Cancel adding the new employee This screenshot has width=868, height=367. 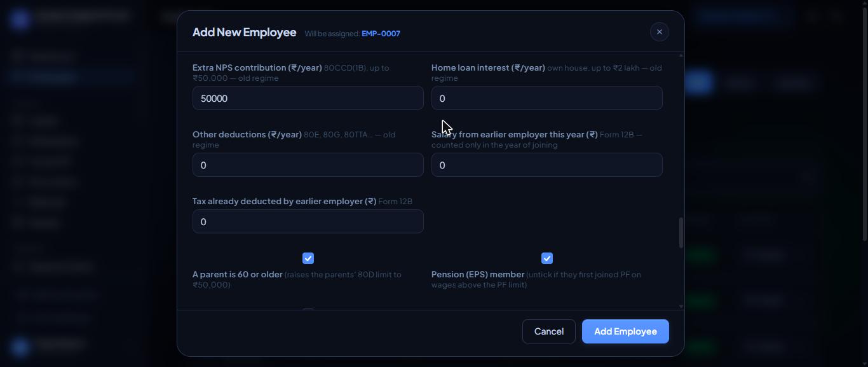[x=549, y=331]
